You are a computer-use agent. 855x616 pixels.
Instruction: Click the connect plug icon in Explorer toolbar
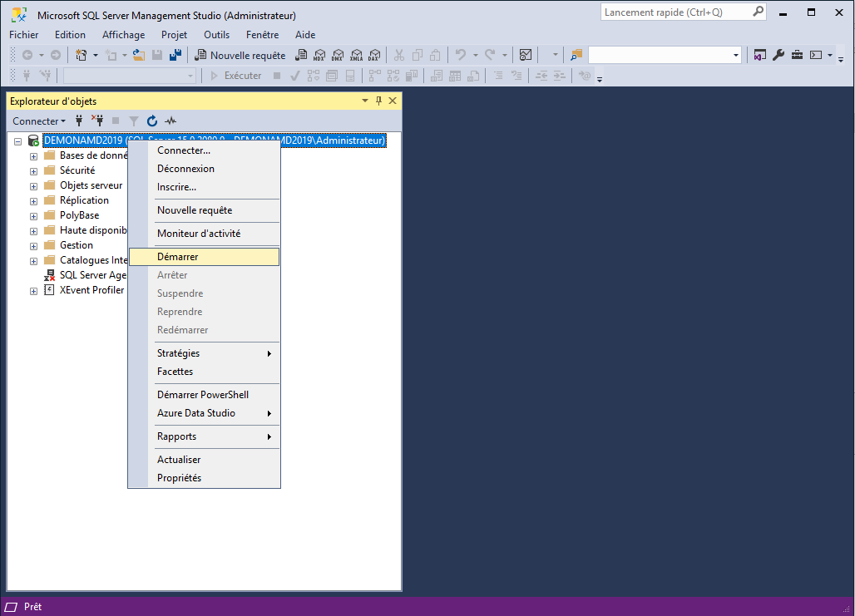coord(79,121)
